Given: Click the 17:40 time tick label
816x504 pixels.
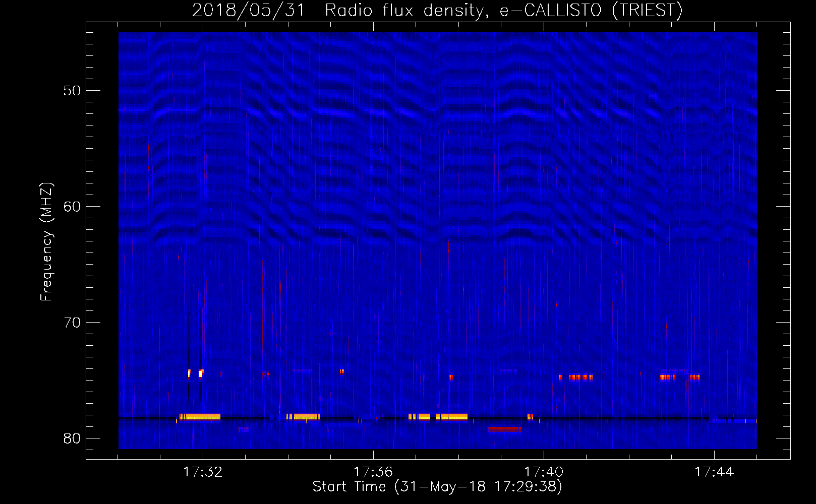Looking at the screenshot, I should pyautogui.click(x=544, y=472).
